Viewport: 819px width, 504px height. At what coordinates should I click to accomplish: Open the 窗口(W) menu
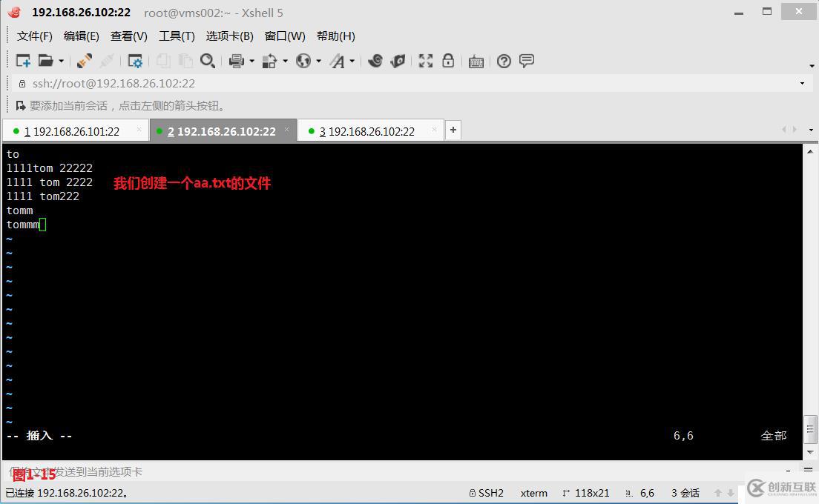285,36
